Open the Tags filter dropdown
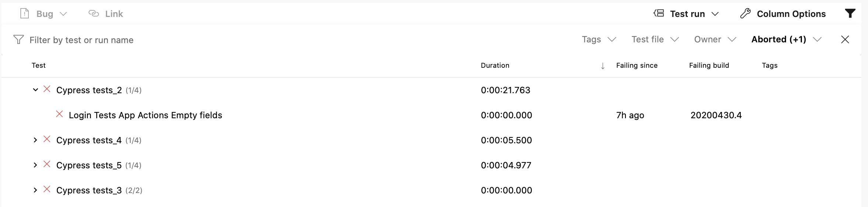This screenshot has width=868, height=207. click(x=599, y=39)
